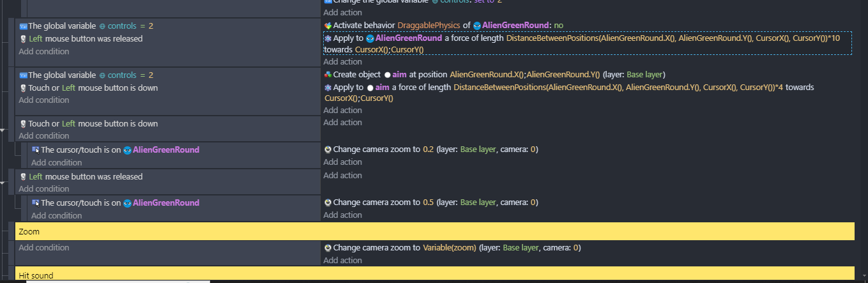This screenshot has height=283, width=868.
Task: Click the Activate behavior action icon
Action: pos(328,26)
